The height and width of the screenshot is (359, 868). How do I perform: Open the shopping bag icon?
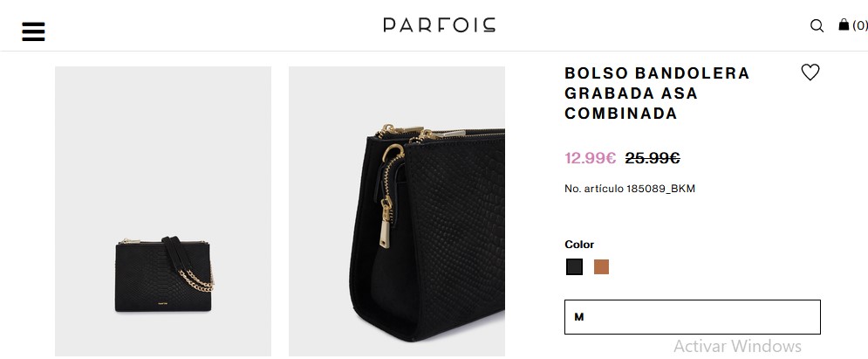click(844, 24)
